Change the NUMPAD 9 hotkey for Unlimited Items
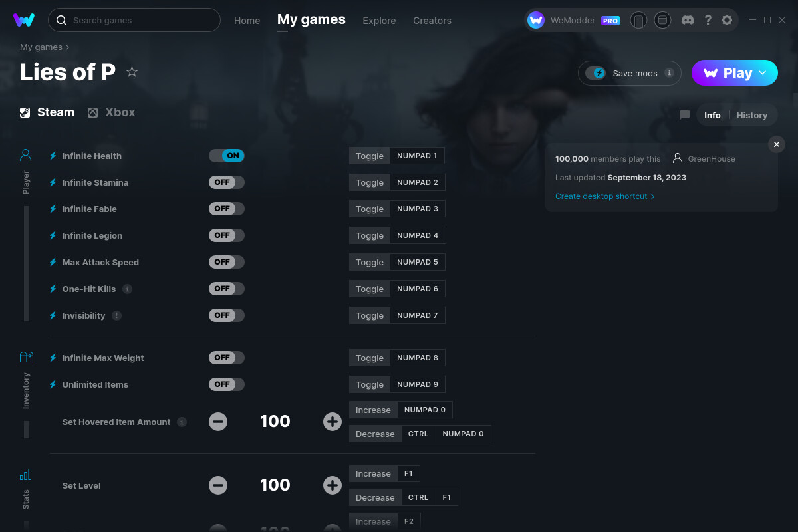This screenshot has height=532, width=798. click(418, 384)
